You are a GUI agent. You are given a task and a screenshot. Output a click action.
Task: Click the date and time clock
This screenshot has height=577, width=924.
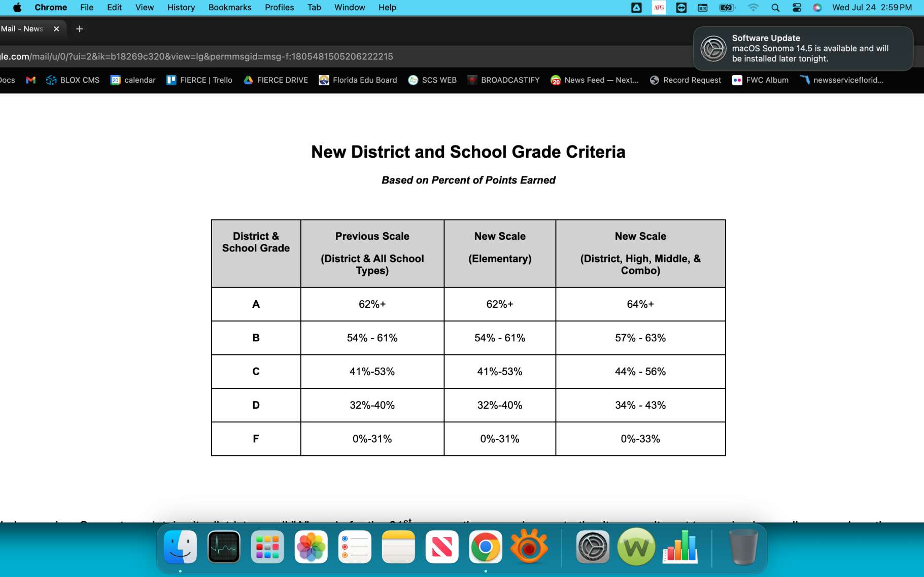(x=872, y=8)
